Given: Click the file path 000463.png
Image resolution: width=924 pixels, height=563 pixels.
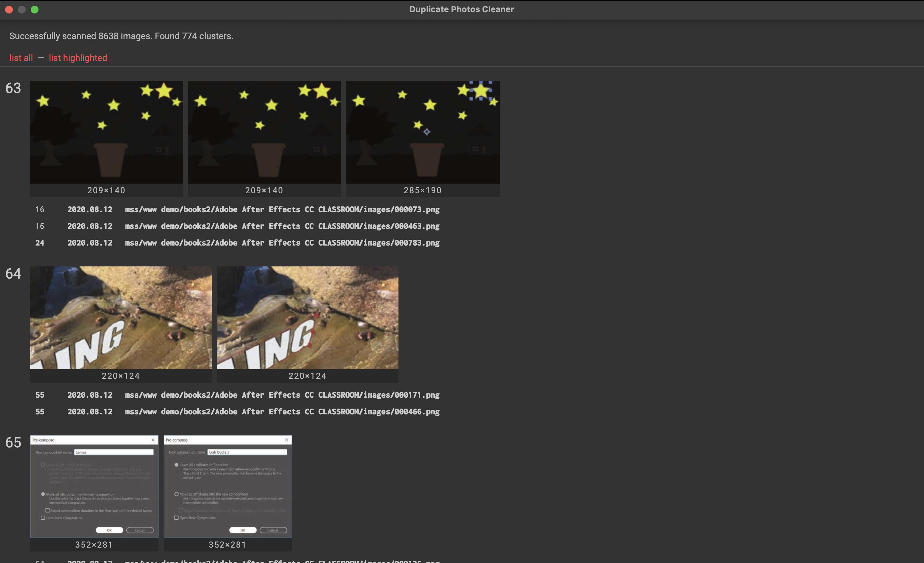Looking at the screenshot, I should [x=282, y=226].
